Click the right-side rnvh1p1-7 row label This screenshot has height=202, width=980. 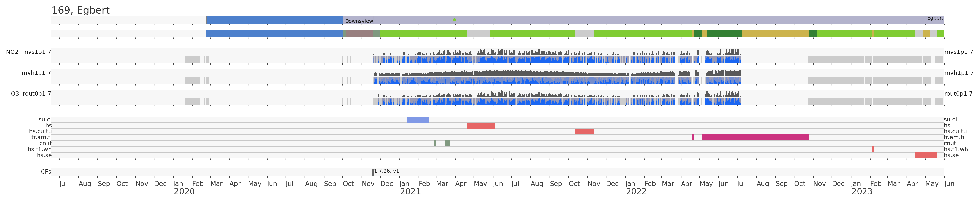959,73
